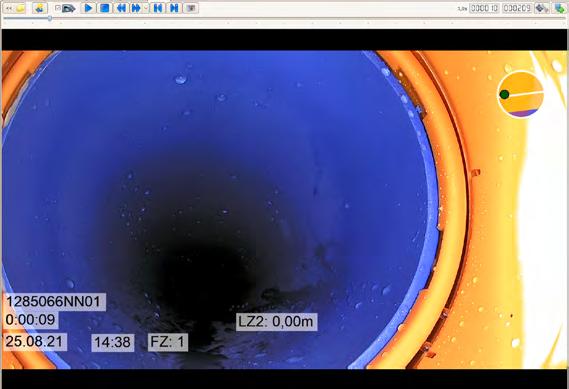
Task: Start video playback with the Play button
Action: coord(88,8)
